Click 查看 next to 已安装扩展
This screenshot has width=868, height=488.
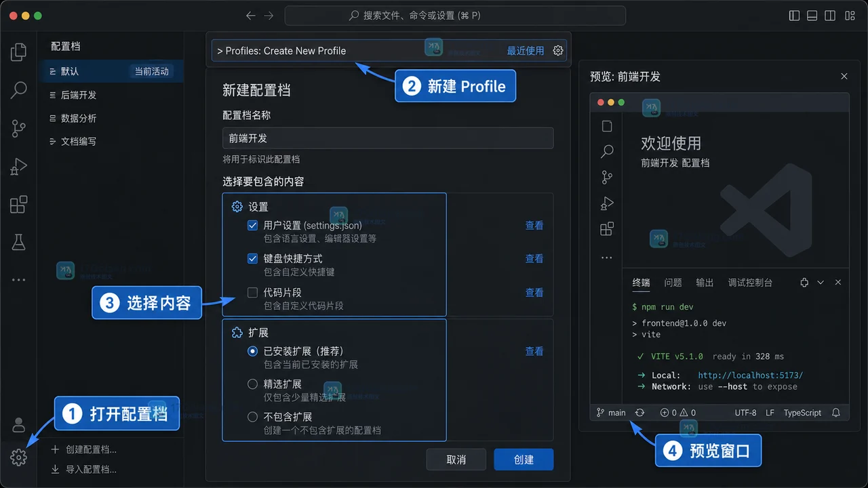[x=534, y=352]
